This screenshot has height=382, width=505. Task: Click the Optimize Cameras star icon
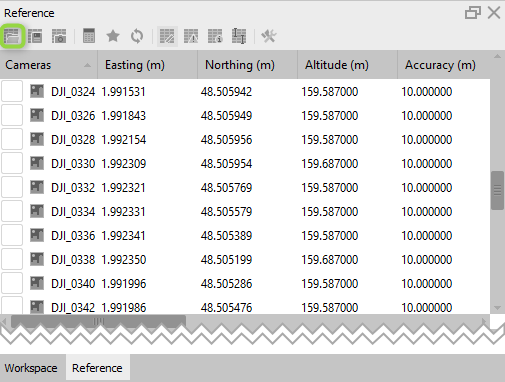click(x=113, y=36)
